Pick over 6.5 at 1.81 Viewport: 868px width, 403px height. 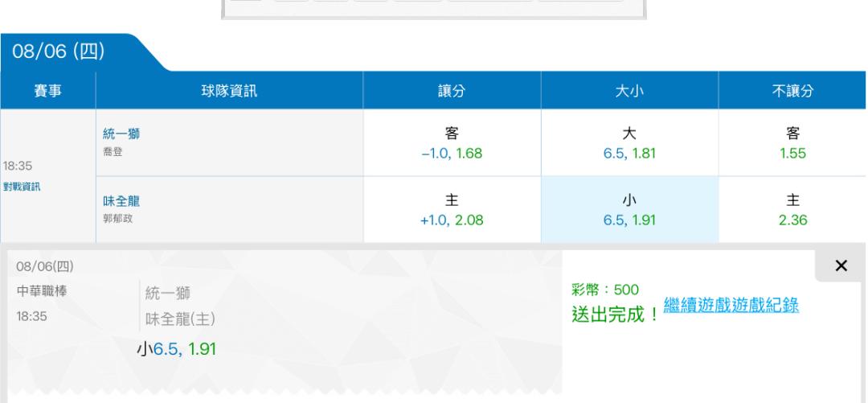click(x=629, y=143)
